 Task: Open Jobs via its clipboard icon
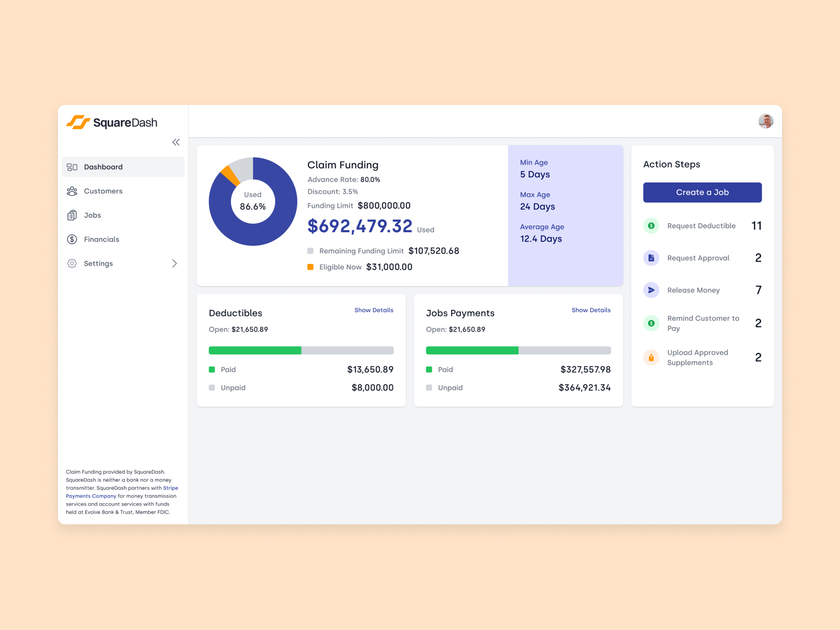pyautogui.click(x=72, y=215)
